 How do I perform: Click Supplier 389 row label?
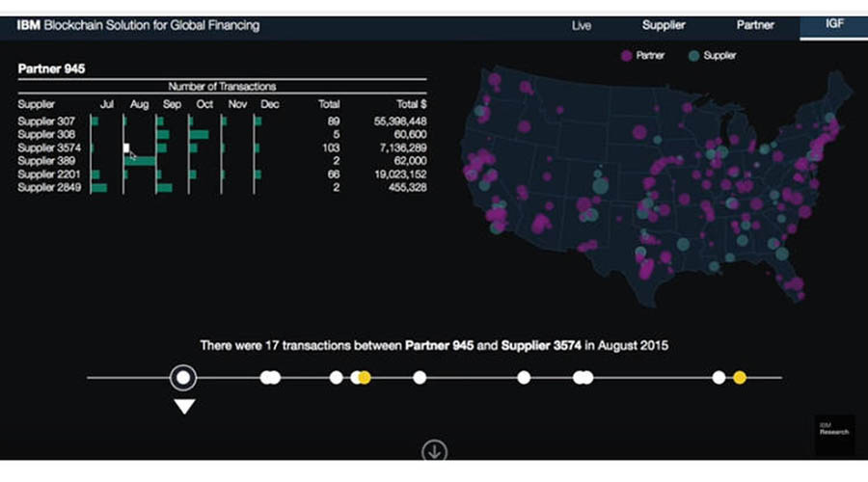(x=46, y=161)
